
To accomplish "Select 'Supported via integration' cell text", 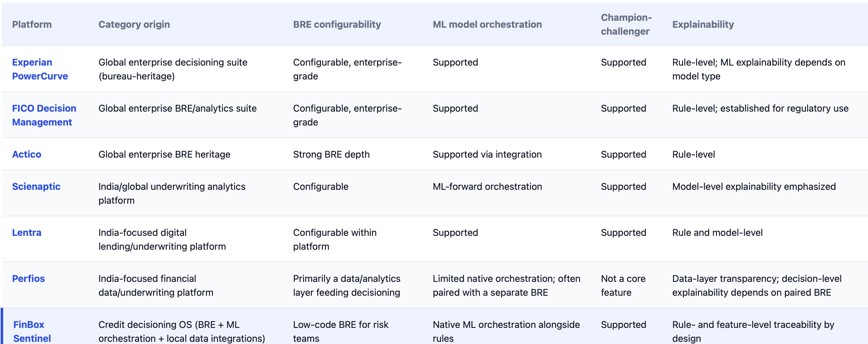I will click(487, 154).
